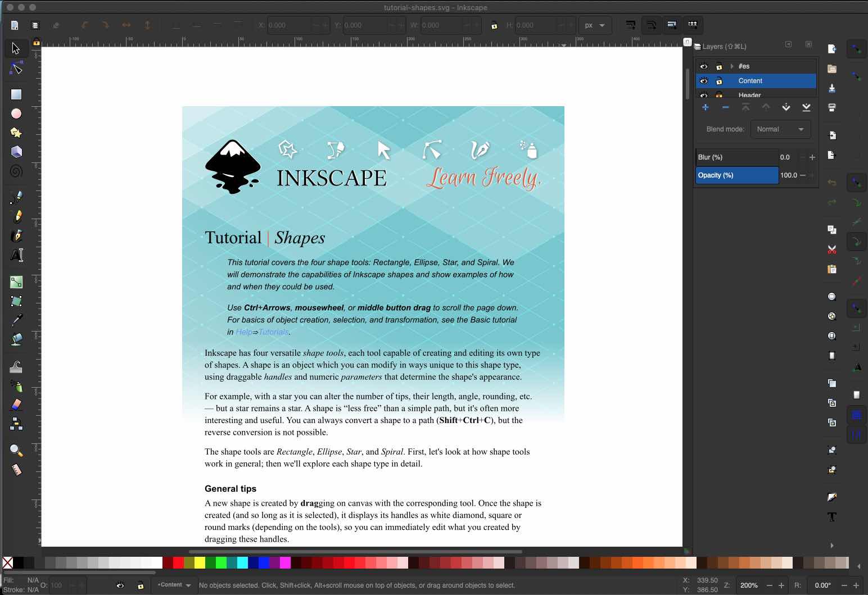Select the Spiral tool
This screenshot has width=868, height=595.
(x=16, y=171)
